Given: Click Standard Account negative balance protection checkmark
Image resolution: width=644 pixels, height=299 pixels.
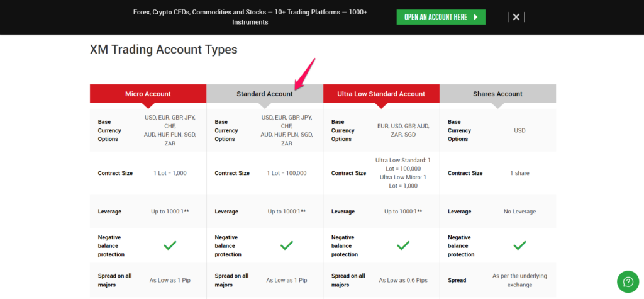Looking at the screenshot, I should (x=286, y=245).
